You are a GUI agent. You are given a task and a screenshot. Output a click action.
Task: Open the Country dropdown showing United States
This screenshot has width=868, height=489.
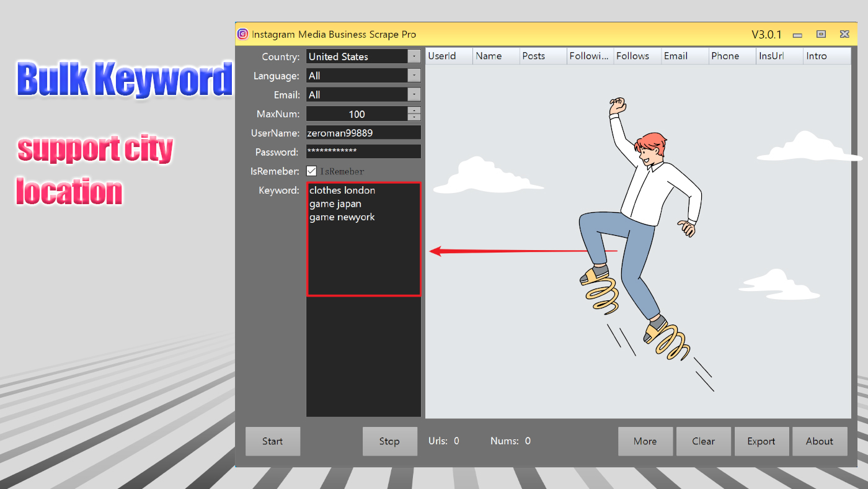[414, 56]
